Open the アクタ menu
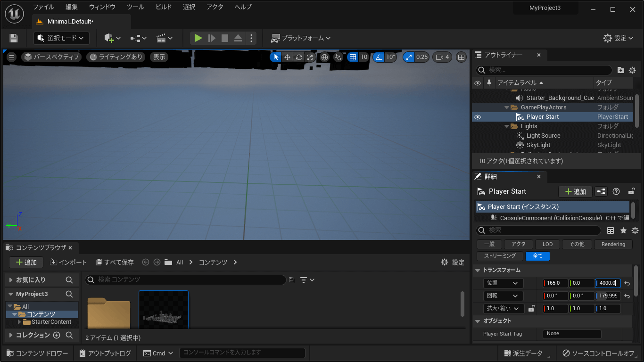Screen dimensions: 644x362 (x=215, y=7)
